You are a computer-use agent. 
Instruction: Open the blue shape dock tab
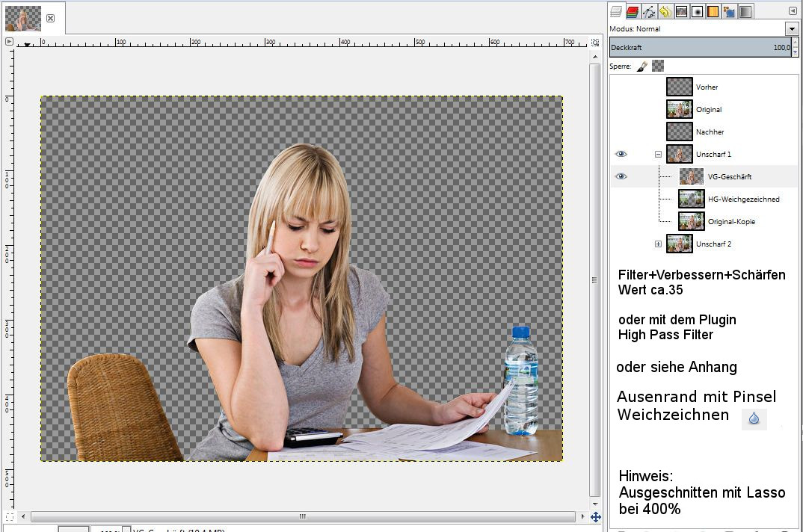pos(729,11)
